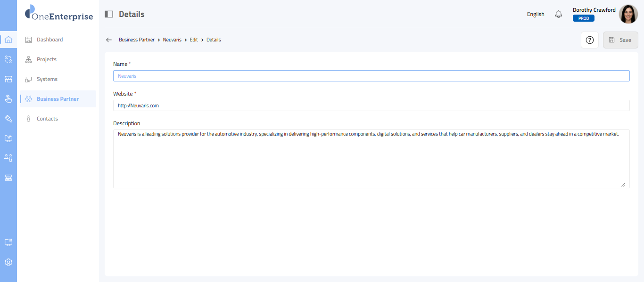This screenshot has height=282, width=644.
Task: Click the paintbrush icon in left rail
Action: point(8,119)
